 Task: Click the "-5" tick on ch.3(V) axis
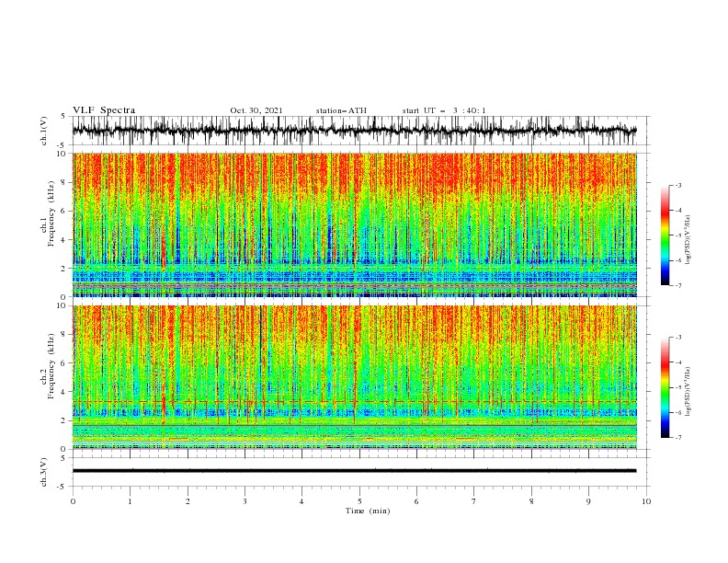click(x=63, y=487)
